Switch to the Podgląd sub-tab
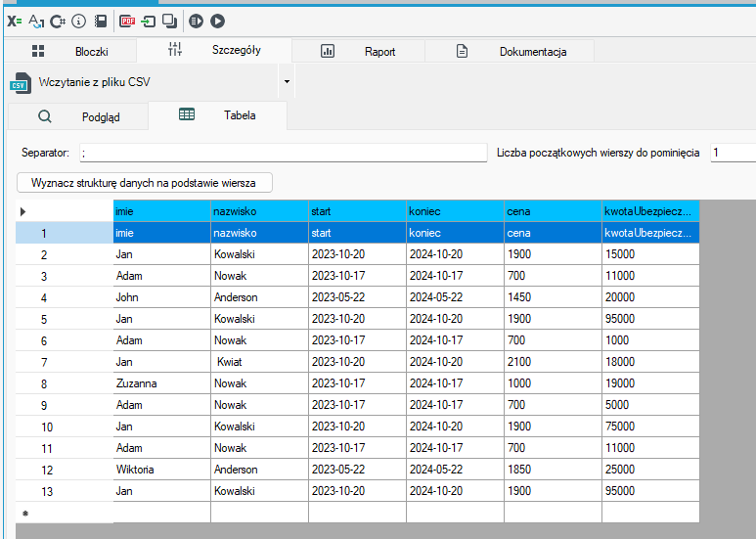 click(78, 116)
